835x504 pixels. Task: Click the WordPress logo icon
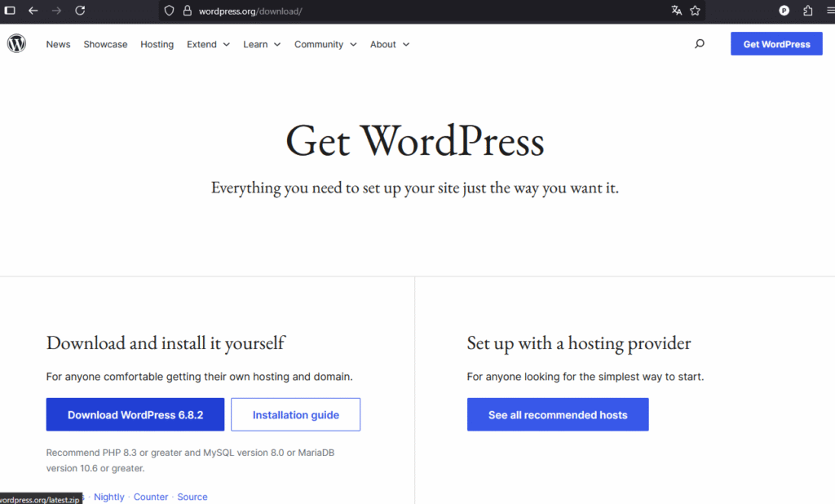click(x=16, y=43)
